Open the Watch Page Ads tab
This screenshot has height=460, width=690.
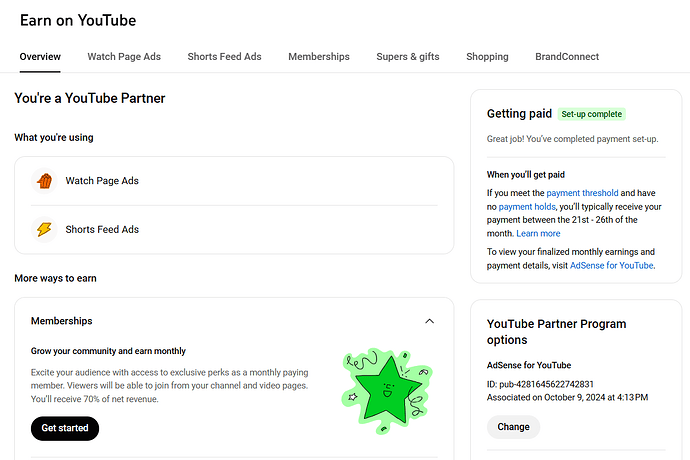click(124, 57)
